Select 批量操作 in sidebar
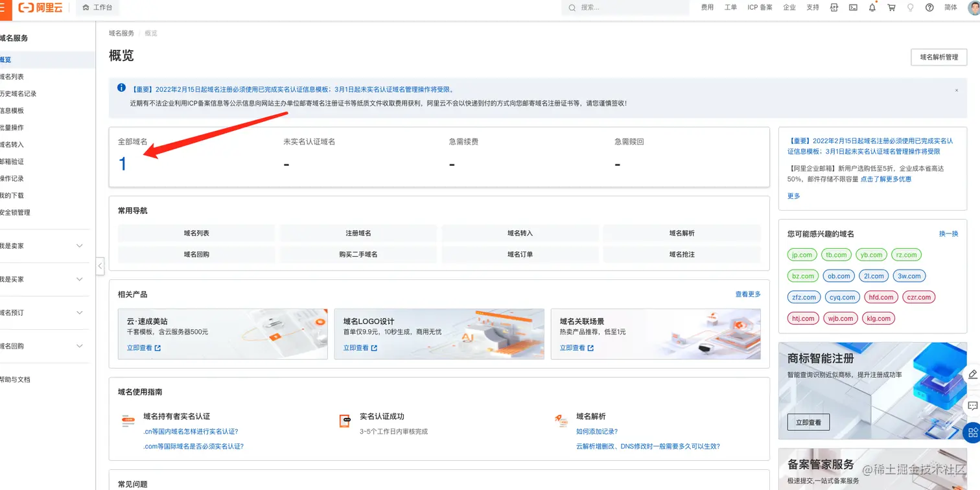Screen dimensions: 980x490 (12, 128)
